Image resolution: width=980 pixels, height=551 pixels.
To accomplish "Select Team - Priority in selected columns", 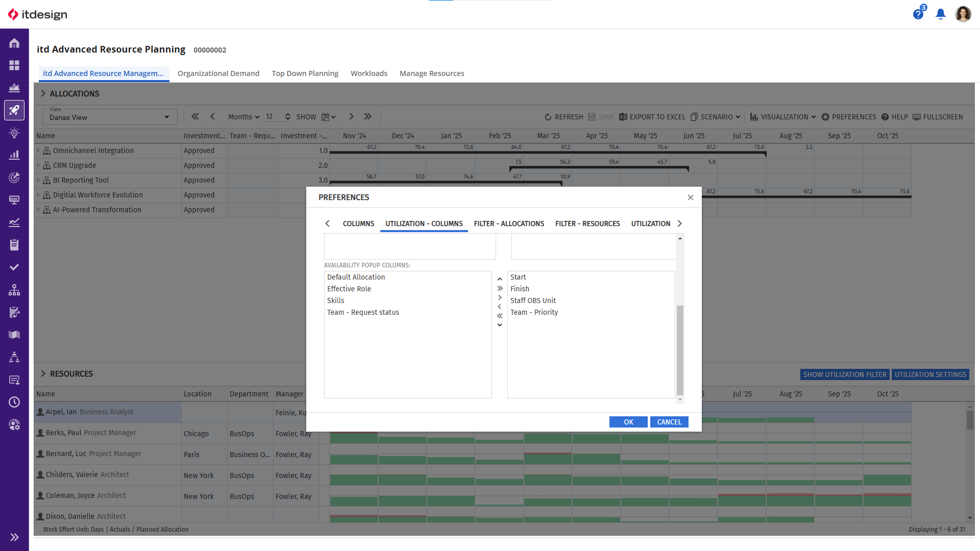I will click(x=591, y=312).
